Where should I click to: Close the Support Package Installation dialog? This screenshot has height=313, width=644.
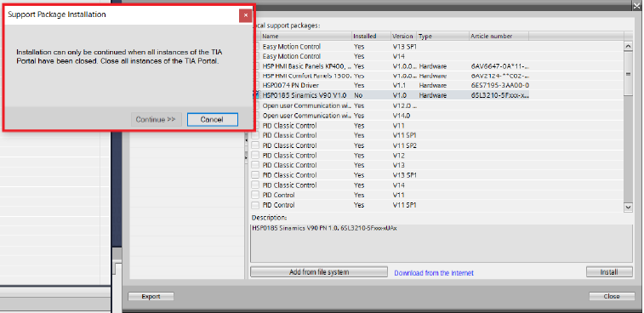click(246, 15)
